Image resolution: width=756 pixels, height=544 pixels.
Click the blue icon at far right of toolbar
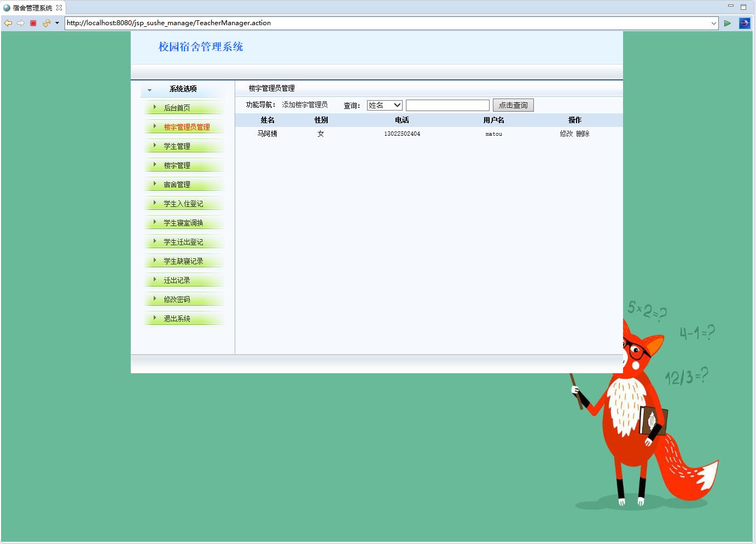tap(745, 23)
